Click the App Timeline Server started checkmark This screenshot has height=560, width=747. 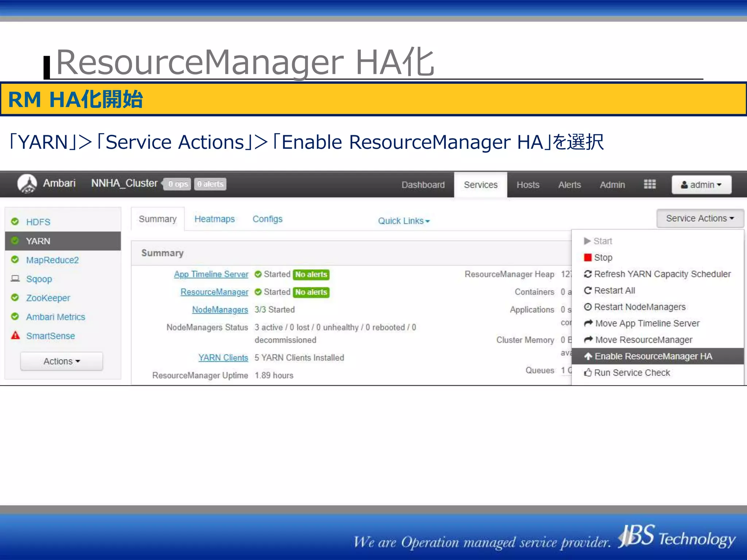258,274
